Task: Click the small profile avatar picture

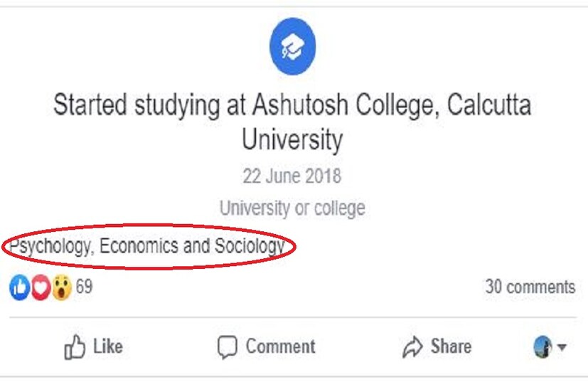Action: point(542,347)
